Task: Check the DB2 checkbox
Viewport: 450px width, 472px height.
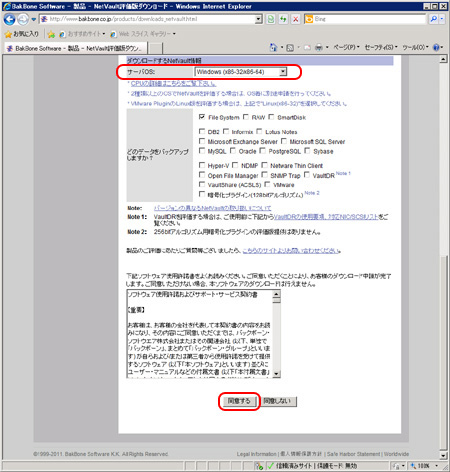Action: (202, 131)
